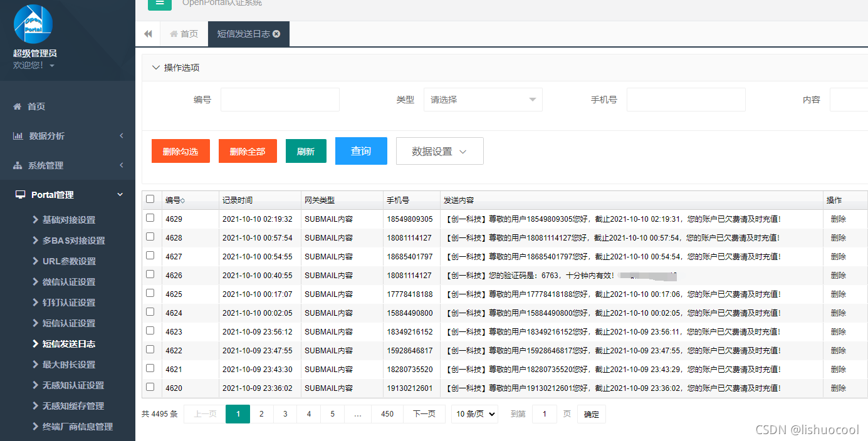Check the checkbox for row 4627
The image size is (868, 441).
coord(150,256)
